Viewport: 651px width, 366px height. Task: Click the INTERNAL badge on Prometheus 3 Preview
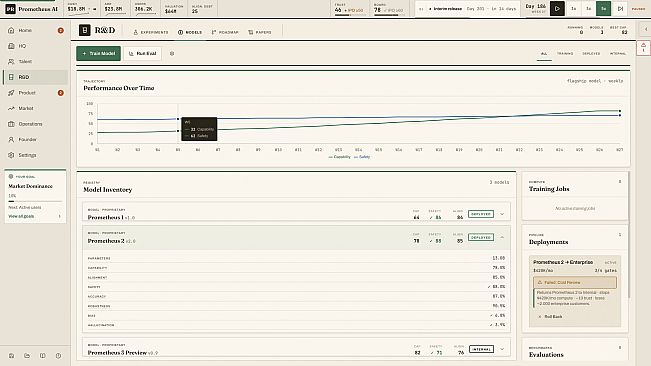[x=482, y=349]
